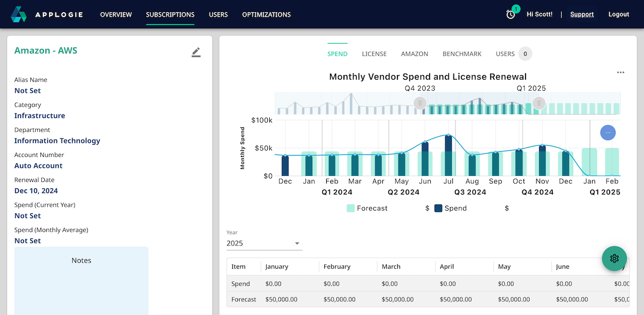Open the chart's three-dot options menu
This screenshot has height=315, width=644.
tap(621, 72)
